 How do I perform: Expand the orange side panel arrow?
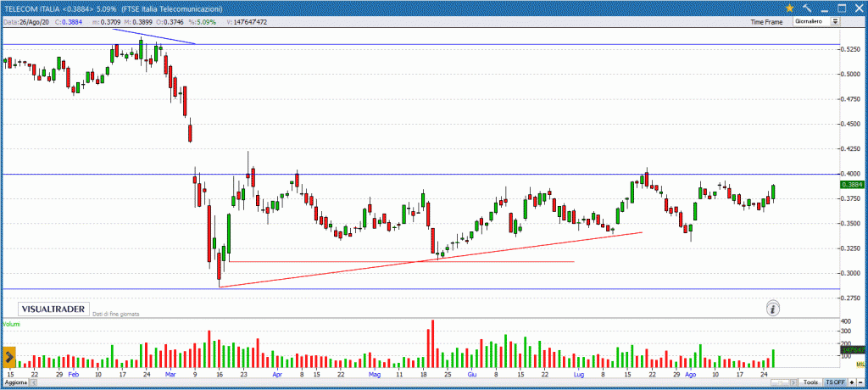coord(8,355)
